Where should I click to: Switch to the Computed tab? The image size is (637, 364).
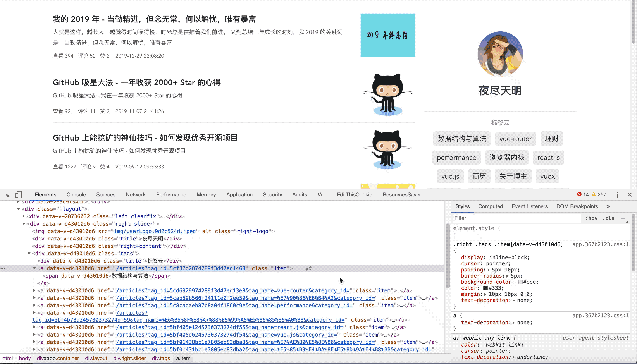491,206
